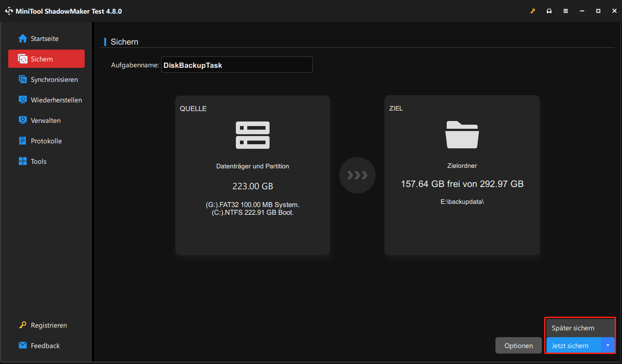Viewport: 622px width, 364px height.
Task: Minimize the ShadowMaker window
Action: [x=582, y=11]
